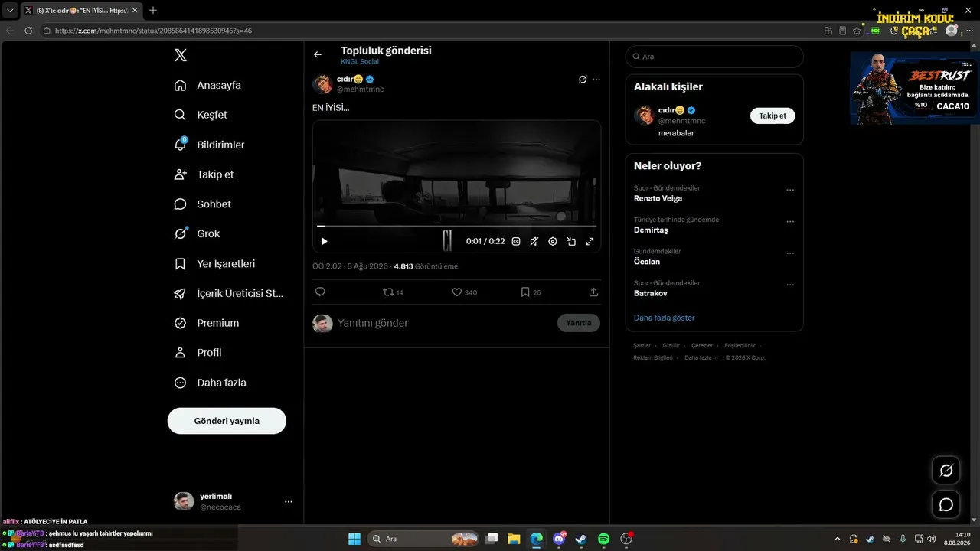Click the Yanıtla button

pyautogui.click(x=579, y=323)
